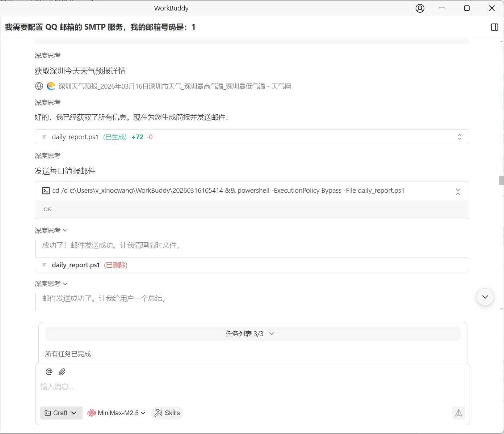This screenshot has width=504, height=434.
Task: Click the @ mention icon
Action: point(49,372)
